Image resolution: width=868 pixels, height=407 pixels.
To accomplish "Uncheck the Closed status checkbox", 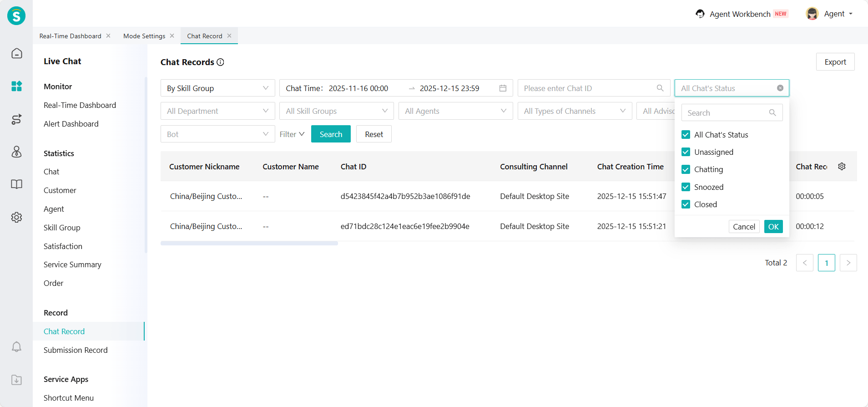I will (x=686, y=204).
